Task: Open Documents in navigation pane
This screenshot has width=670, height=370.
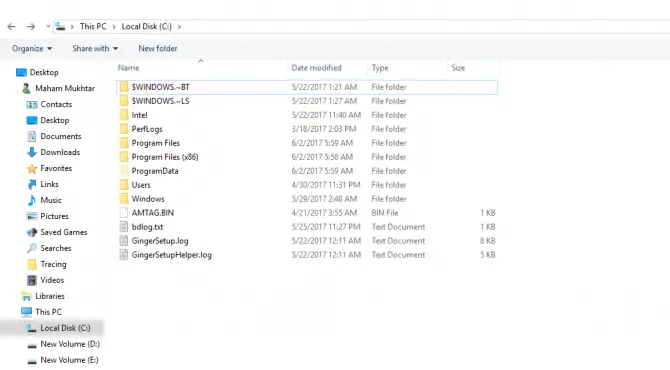Action: click(54, 136)
